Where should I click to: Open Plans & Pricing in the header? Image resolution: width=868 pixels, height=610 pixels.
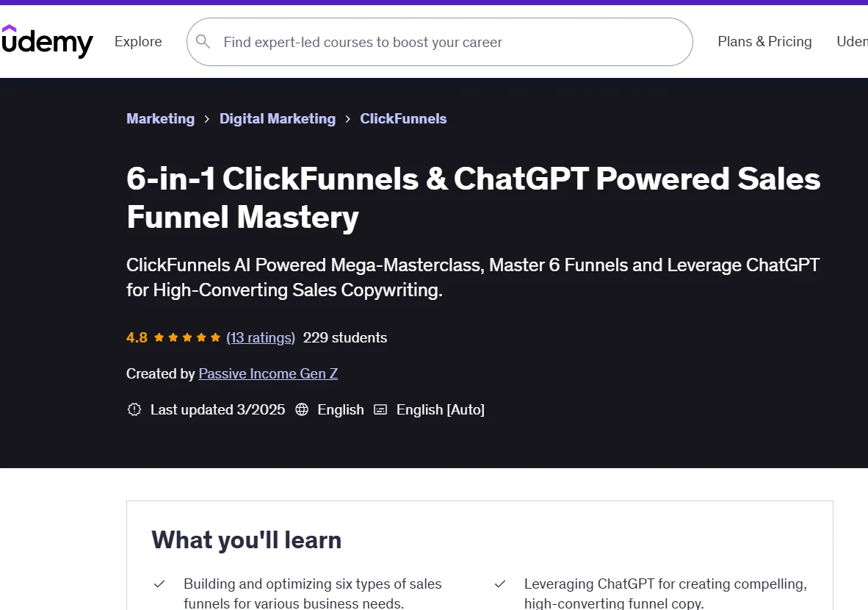tap(764, 42)
